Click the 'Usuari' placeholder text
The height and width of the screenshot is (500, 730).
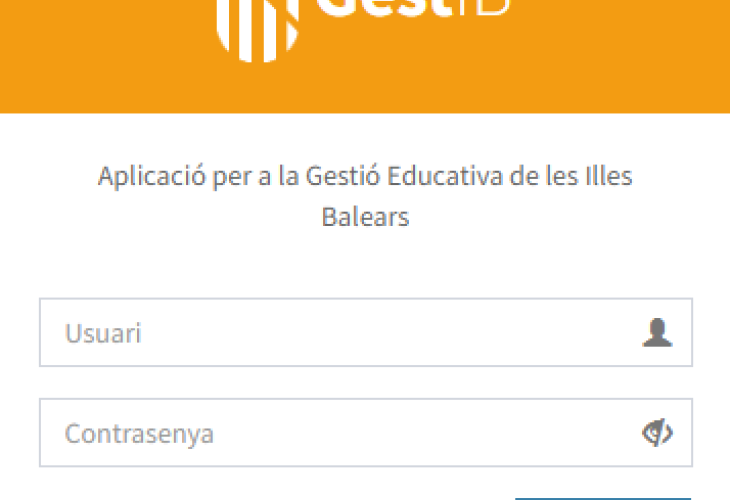[103, 333]
